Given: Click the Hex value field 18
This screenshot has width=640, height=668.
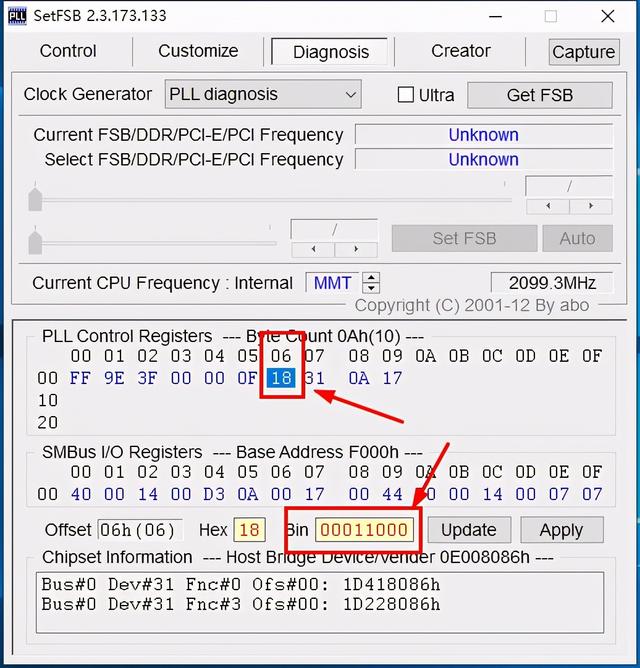Looking at the screenshot, I should click(x=249, y=530).
